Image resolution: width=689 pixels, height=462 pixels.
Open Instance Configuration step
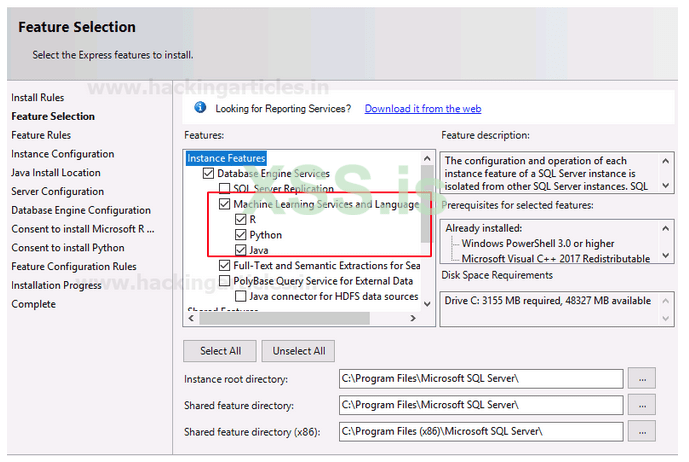click(x=63, y=154)
